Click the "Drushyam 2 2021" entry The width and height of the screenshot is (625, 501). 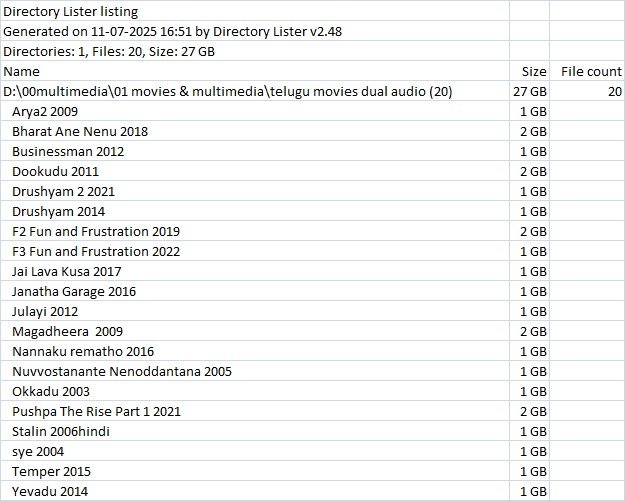point(65,192)
